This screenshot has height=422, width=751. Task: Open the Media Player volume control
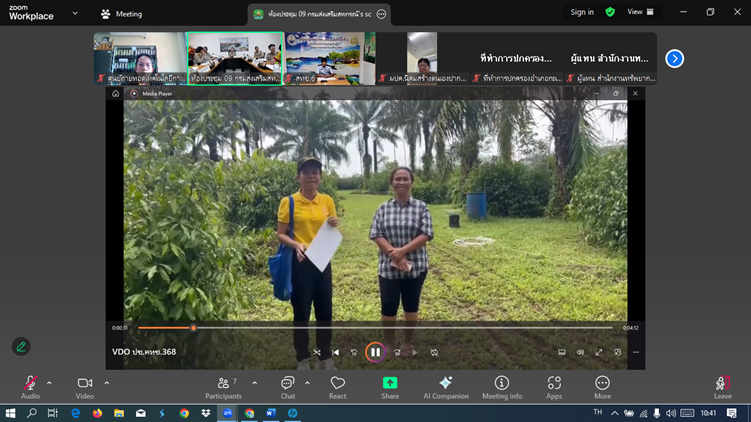click(580, 353)
